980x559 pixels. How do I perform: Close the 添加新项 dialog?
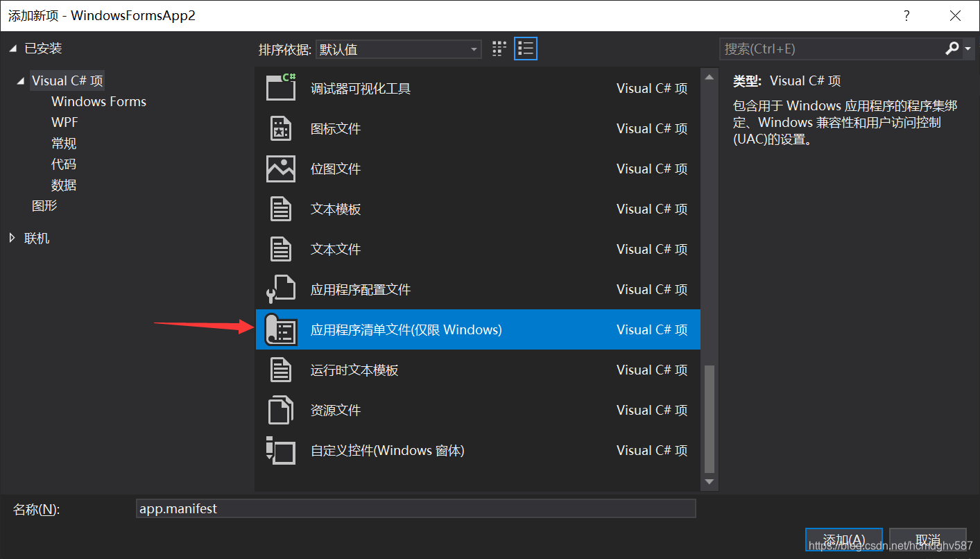954,15
